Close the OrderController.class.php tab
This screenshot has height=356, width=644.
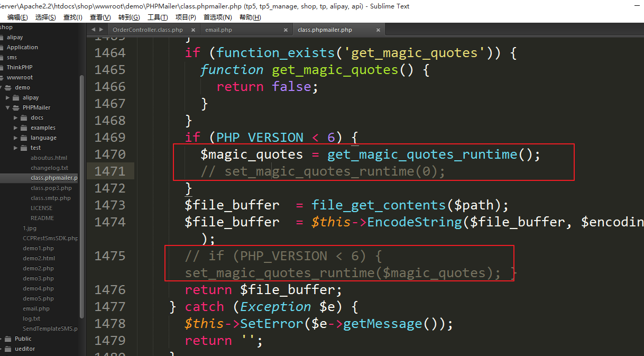[194, 30]
